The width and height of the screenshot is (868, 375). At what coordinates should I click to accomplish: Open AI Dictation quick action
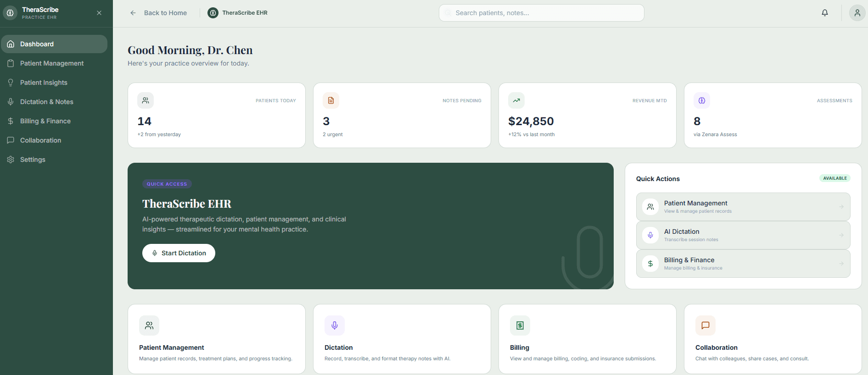click(x=743, y=235)
